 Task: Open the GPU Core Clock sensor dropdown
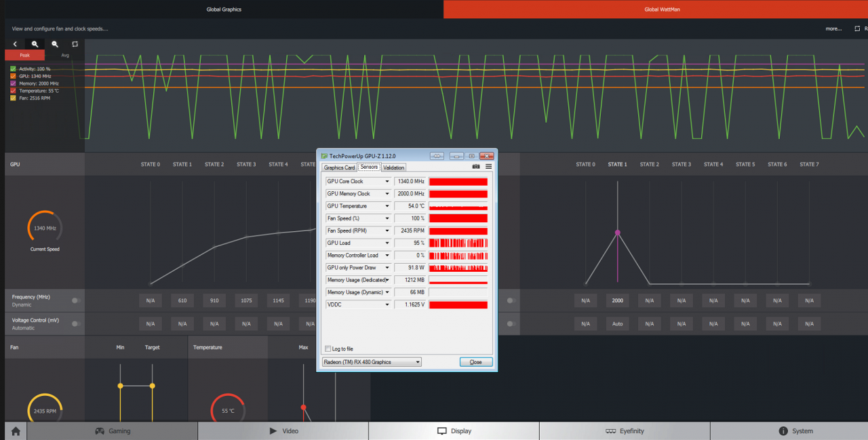pos(389,181)
